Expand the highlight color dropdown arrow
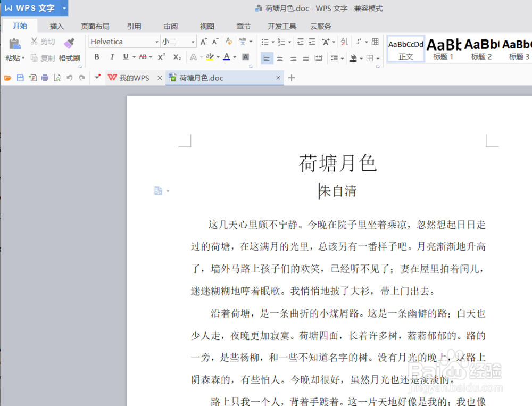The height and width of the screenshot is (406, 532). (218, 57)
